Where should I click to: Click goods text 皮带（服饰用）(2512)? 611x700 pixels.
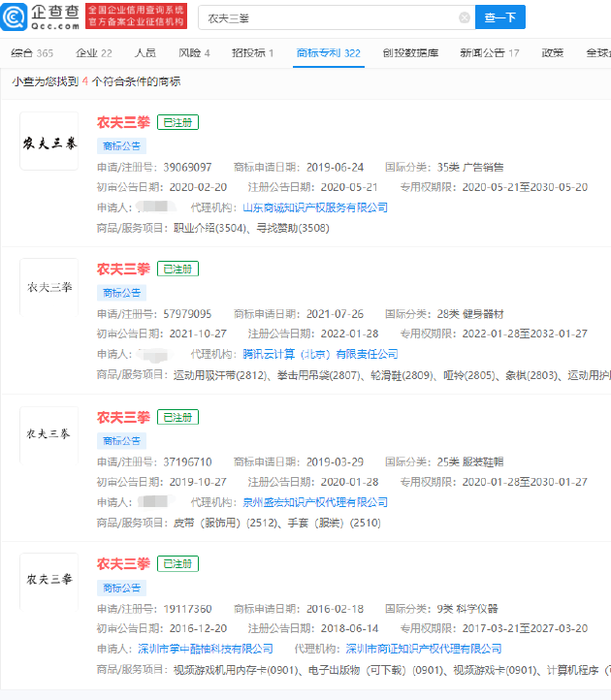(x=226, y=524)
